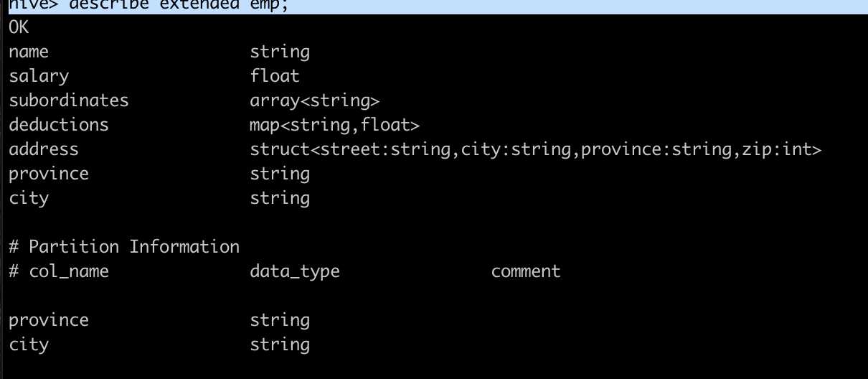Select the 'name' column text
868x379 pixels.
tap(29, 52)
